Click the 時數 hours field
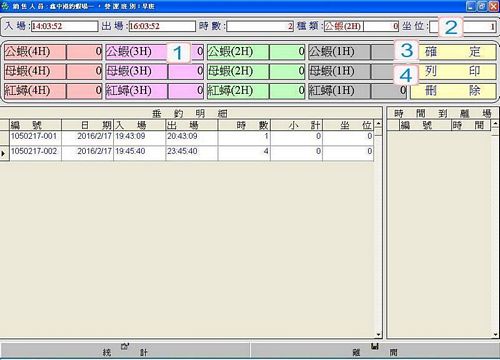Image resolution: width=500 pixels, height=360 pixels. (x=260, y=26)
